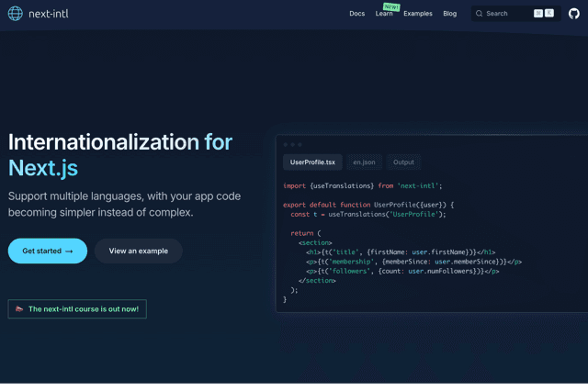Open the GitHub repository icon

click(574, 14)
